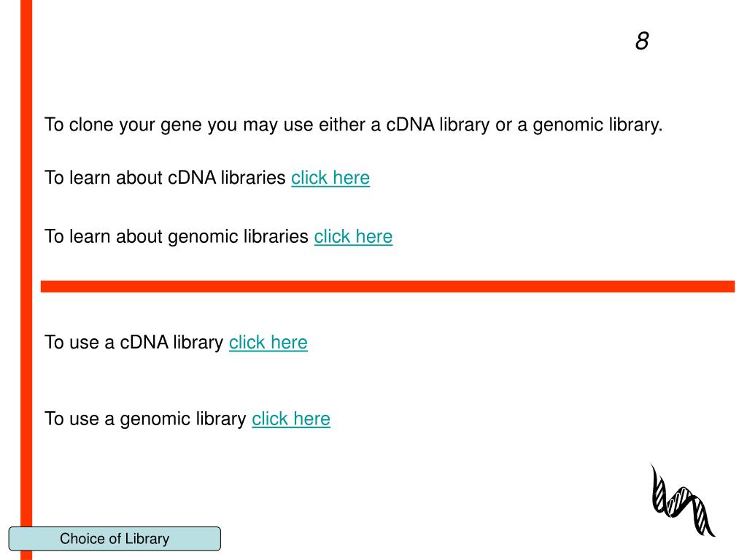This screenshot has width=747, height=560.
Task: Click the sentence about cloning your gene
Action: 354,125
